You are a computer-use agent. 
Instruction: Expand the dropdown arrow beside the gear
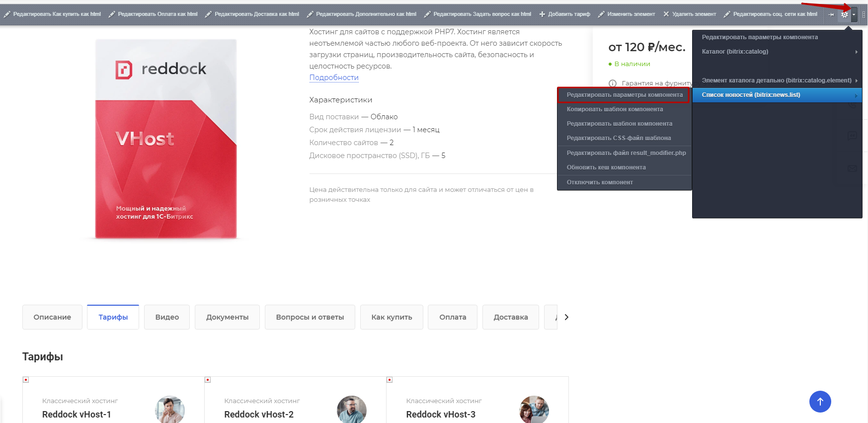click(854, 14)
